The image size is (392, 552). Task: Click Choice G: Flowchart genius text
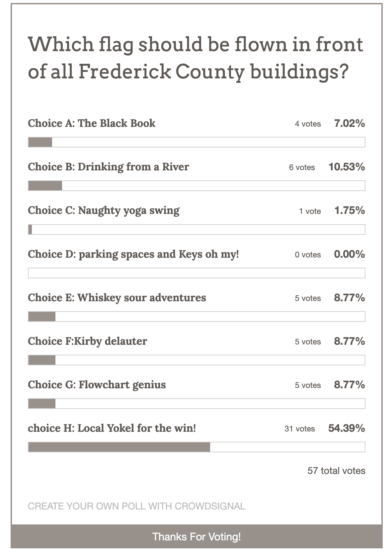tap(97, 385)
